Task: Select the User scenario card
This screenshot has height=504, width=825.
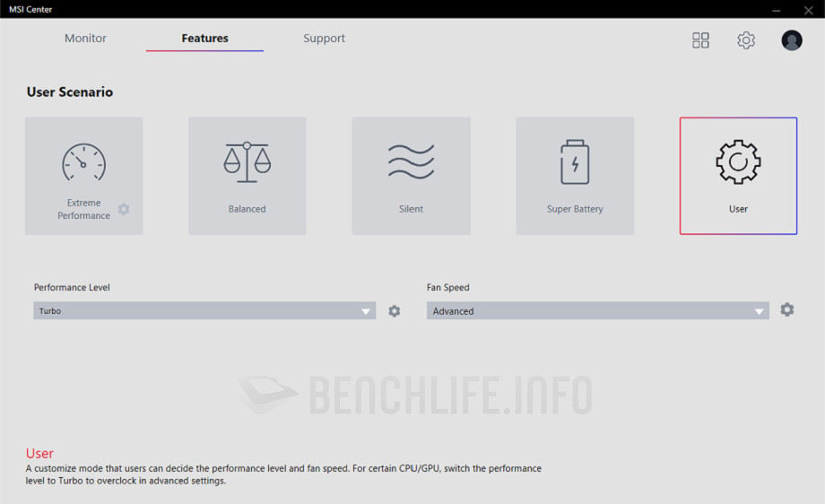Action: pos(738,176)
